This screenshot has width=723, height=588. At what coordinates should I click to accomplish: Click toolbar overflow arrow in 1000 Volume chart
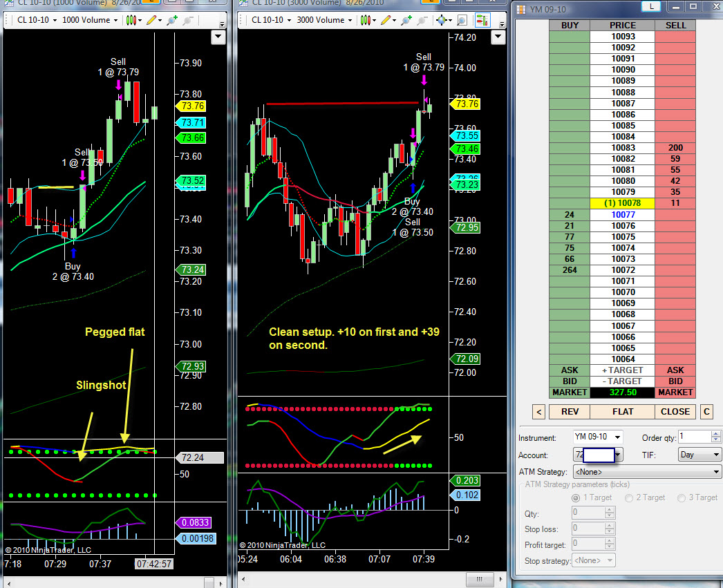point(223,23)
